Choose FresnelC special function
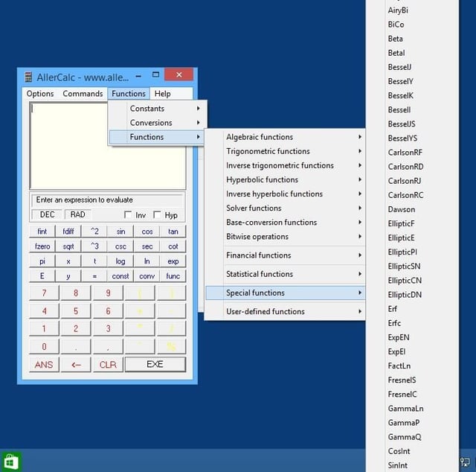The height and width of the screenshot is (472, 476). [x=412, y=395]
